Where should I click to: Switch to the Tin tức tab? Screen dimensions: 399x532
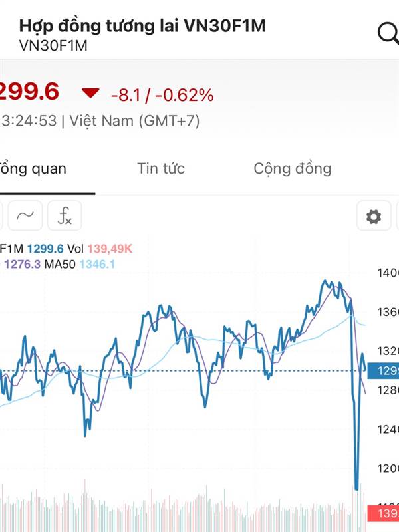[161, 168]
